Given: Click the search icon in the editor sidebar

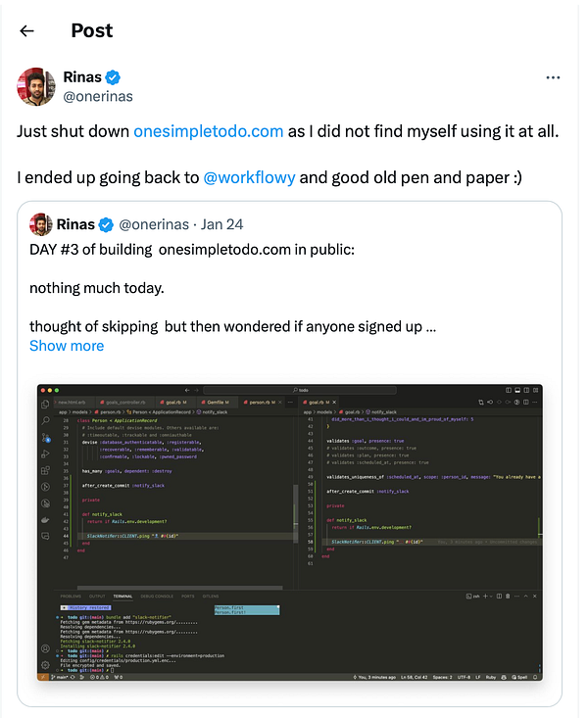Looking at the screenshot, I should pos(45,419).
